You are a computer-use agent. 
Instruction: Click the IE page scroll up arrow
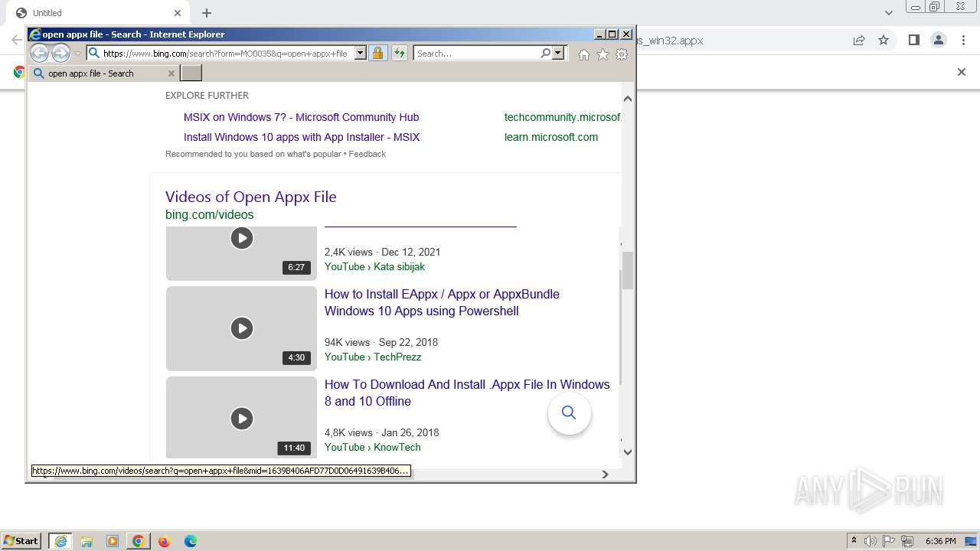[x=628, y=99]
